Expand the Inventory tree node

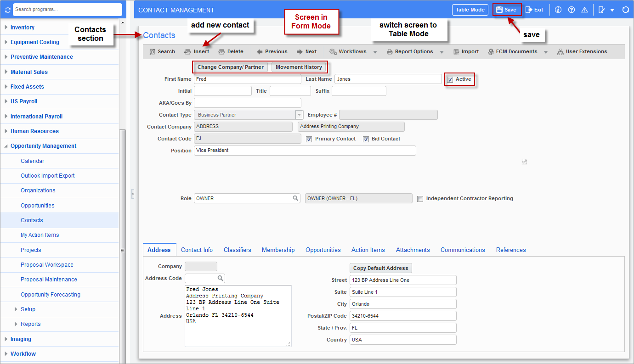click(6, 28)
